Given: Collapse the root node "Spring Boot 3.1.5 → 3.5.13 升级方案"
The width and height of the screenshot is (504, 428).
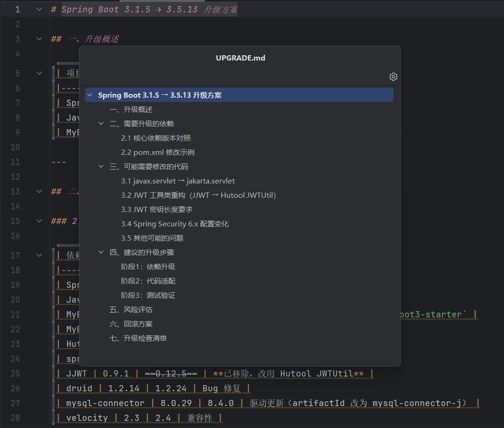Looking at the screenshot, I should point(90,95).
